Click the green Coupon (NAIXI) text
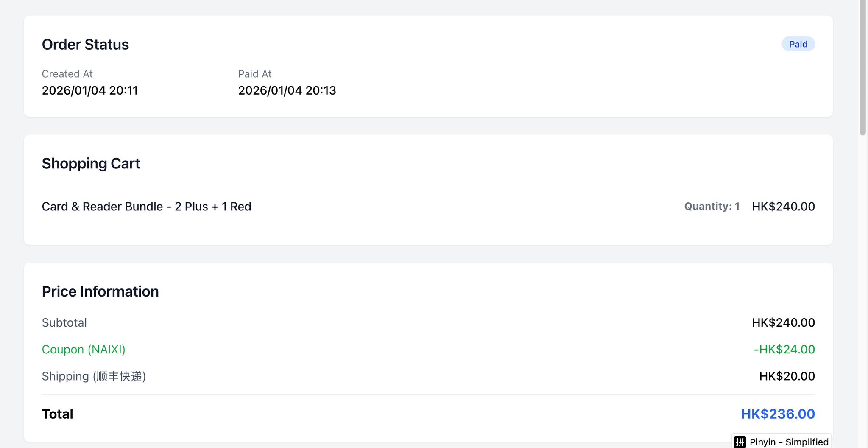The height and width of the screenshot is (448, 868). (x=84, y=350)
